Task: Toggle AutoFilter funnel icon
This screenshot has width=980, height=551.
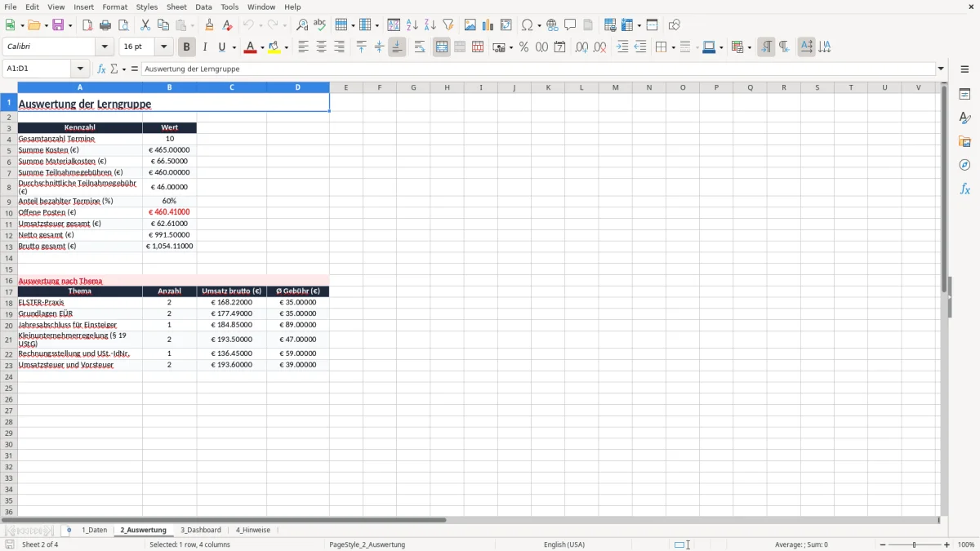Action: [448, 25]
